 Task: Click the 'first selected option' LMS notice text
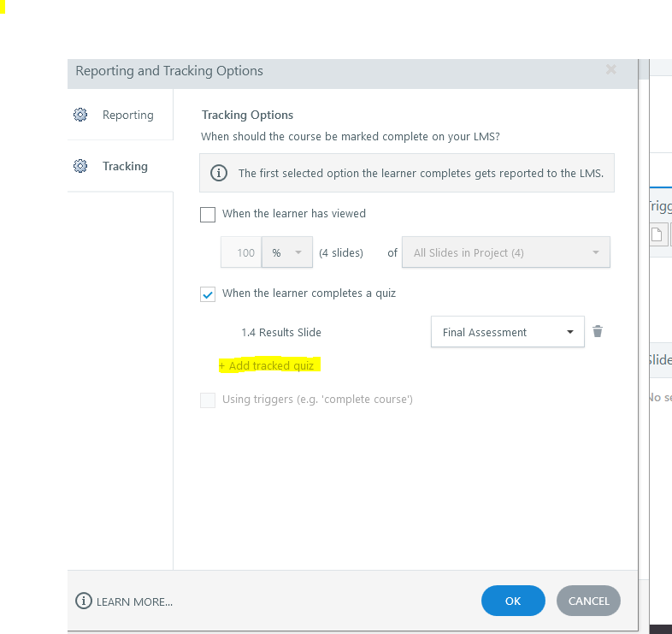click(421, 174)
